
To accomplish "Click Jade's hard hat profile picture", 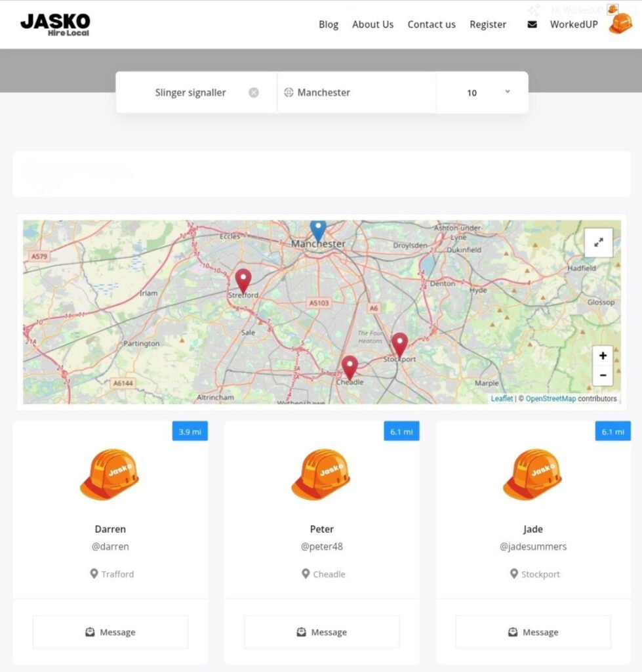I will tap(532, 474).
